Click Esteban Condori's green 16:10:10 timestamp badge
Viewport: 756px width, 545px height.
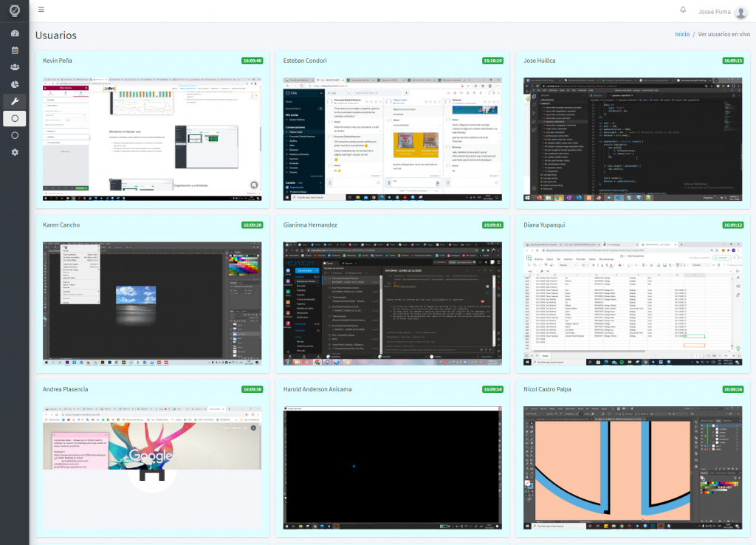pos(492,61)
